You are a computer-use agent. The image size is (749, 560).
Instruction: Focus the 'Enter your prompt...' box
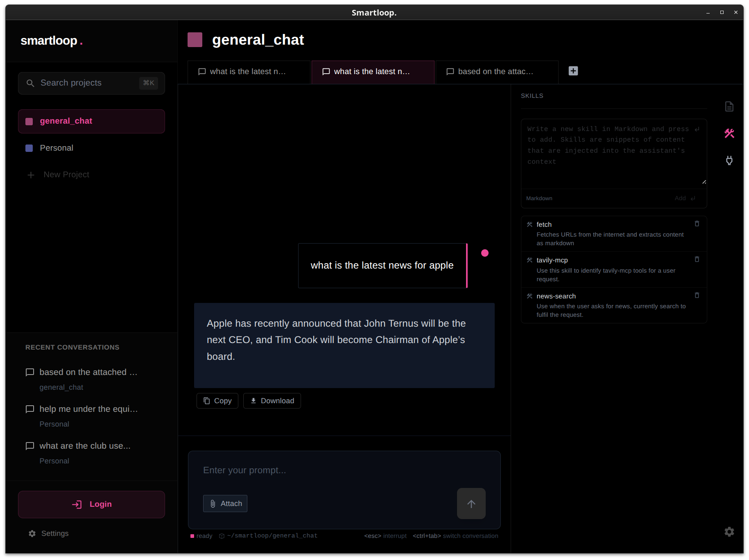pyautogui.click(x=344, y=470)
